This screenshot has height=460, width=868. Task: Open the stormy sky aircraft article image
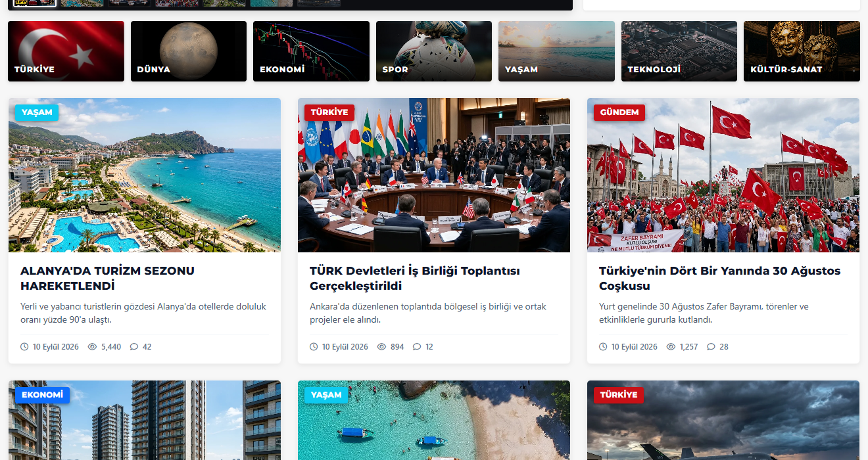click(723, 421)
